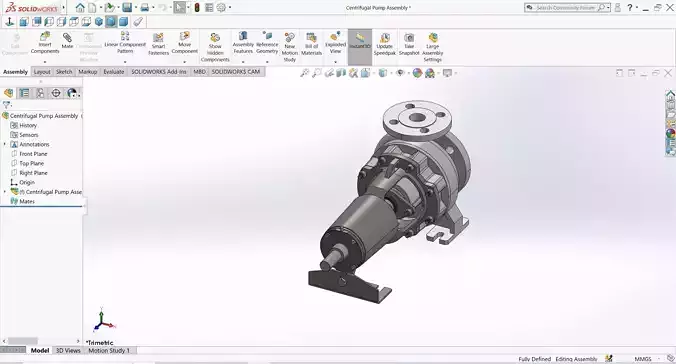Viewport: 676px width, 364px height.
Task: Open the SOLIDWORKS logo menu arrow
Action: coord(63,7)
